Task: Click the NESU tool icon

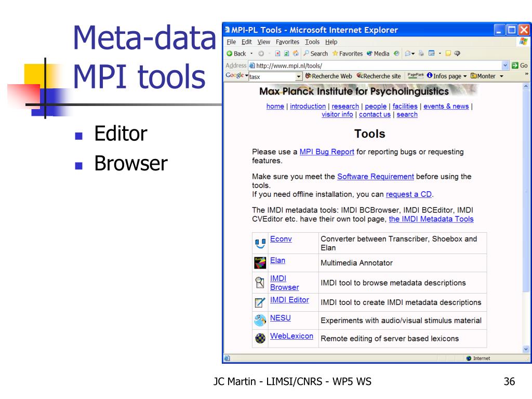Action: (260, 320)
